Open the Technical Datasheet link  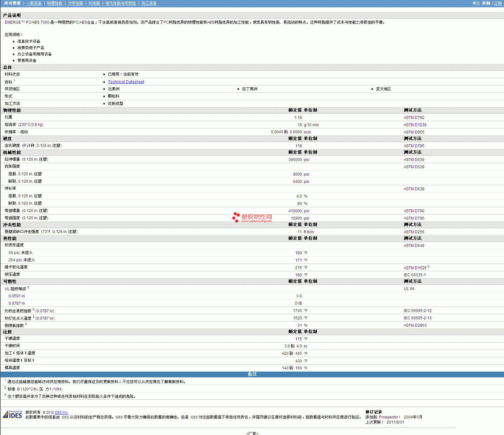coord(126,82)
